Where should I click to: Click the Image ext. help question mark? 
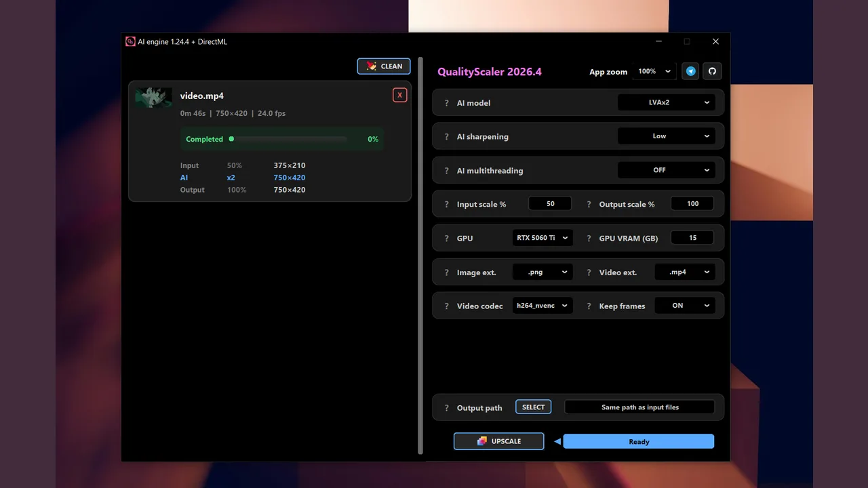pyautogui.click(x=446, y=272)
